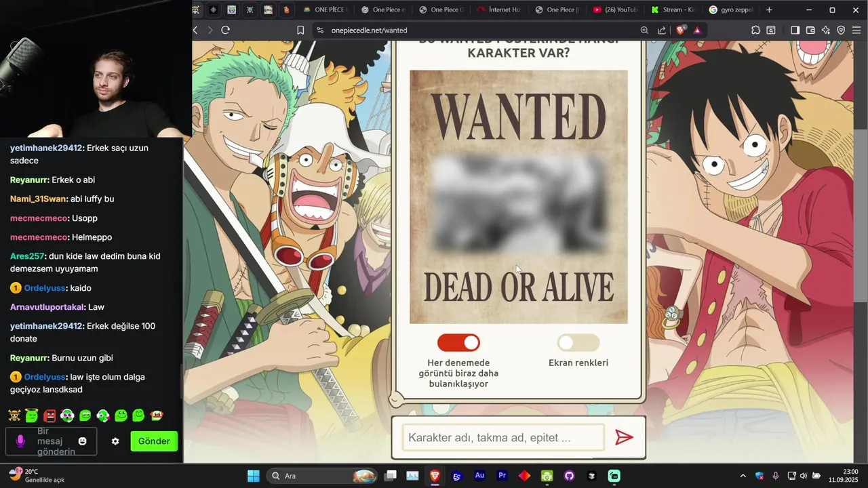Open the zoom magnifier icon in address bar
Viewport: 868px width, 488px height.
pyautogui.click(x=644, y=30)
